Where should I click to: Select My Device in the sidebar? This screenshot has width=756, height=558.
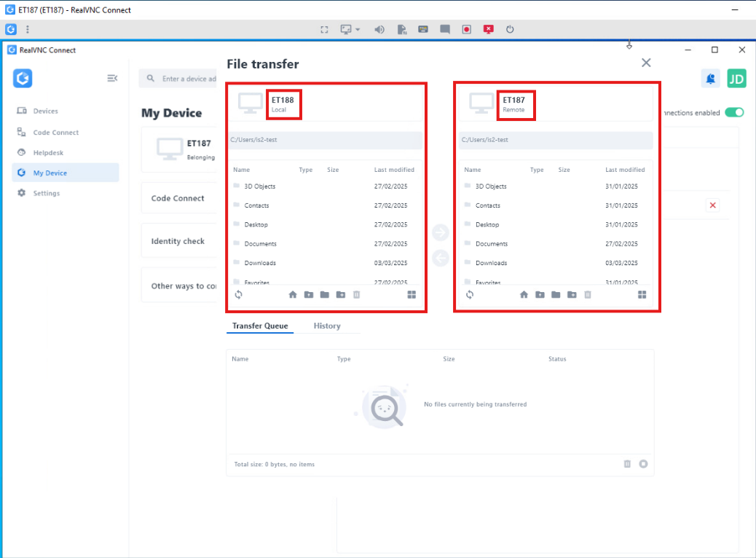(x=65, y=173)
